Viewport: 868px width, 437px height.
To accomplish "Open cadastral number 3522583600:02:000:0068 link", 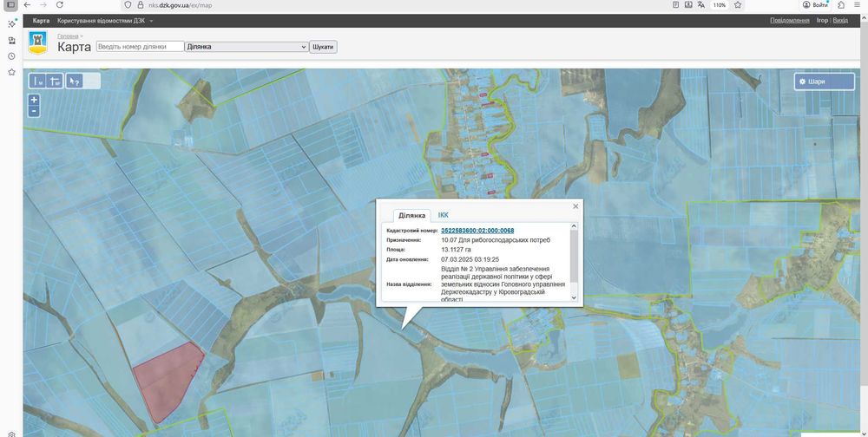I will pyautogui.click(x=477, y=231).
